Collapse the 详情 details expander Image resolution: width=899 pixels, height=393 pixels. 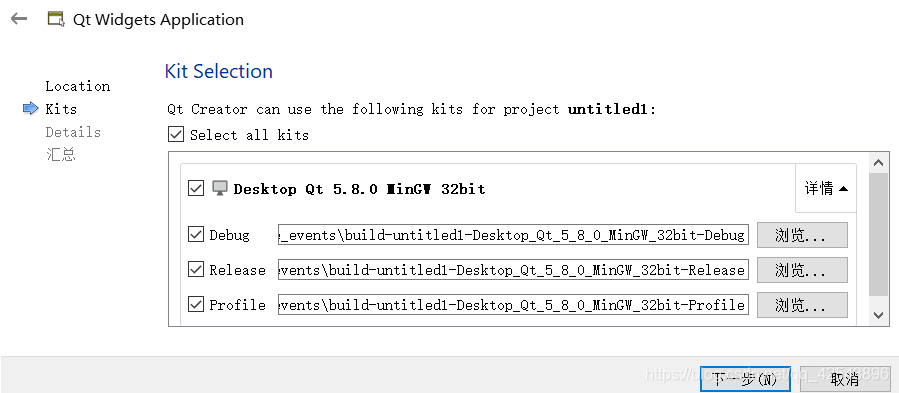[x=826, y=188]
